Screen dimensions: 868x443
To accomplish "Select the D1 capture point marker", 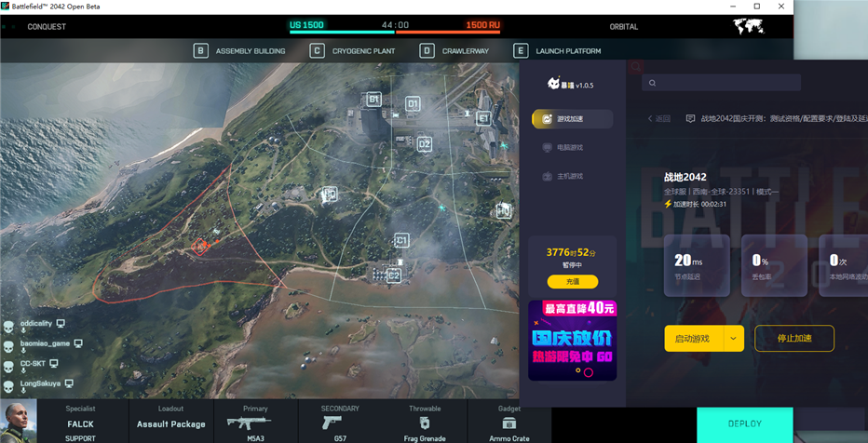I will pos(413,103).
